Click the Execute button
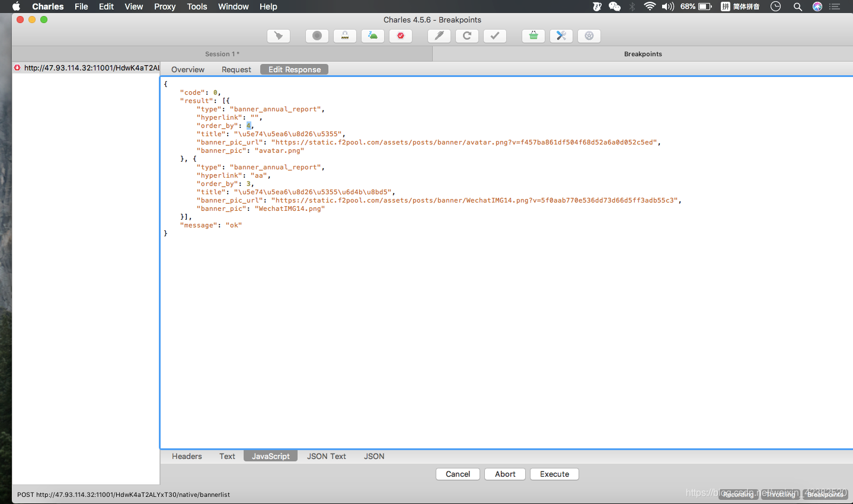Image resolution: width=853 pixels, height=504 pixels. 554,474
